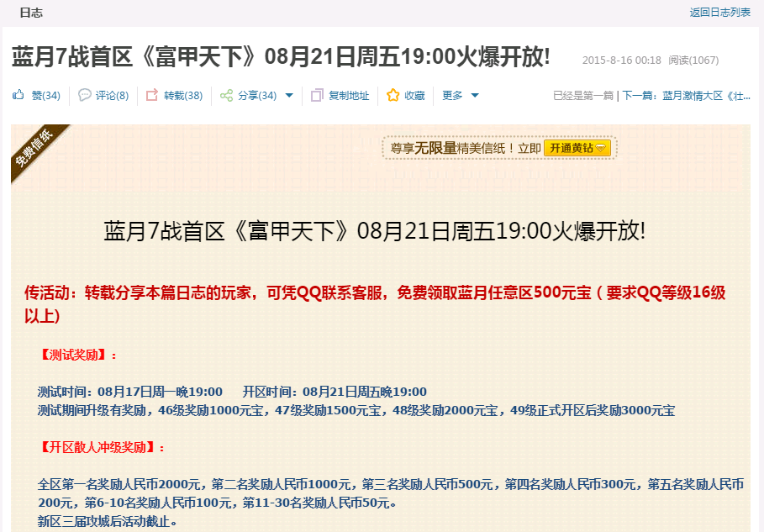Expand the 更多 dropdown arrow
Screen dimensions: 764x532
coord(475,96)
